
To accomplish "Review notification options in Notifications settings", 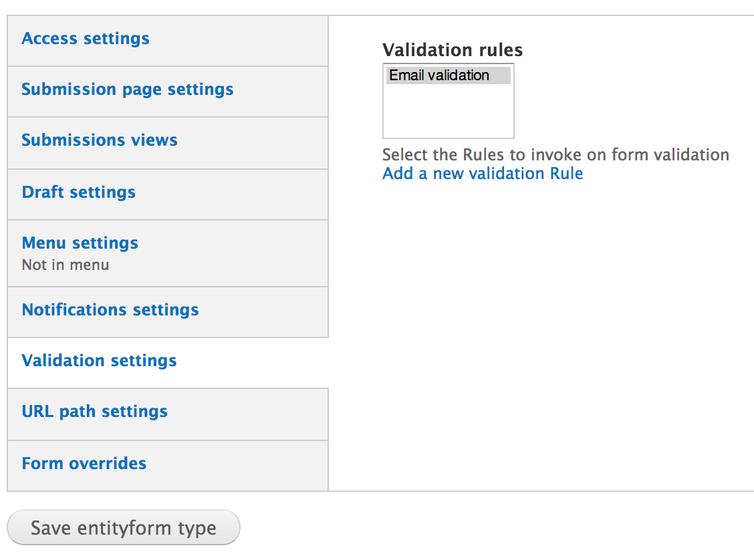I will [x=110, y=309].
